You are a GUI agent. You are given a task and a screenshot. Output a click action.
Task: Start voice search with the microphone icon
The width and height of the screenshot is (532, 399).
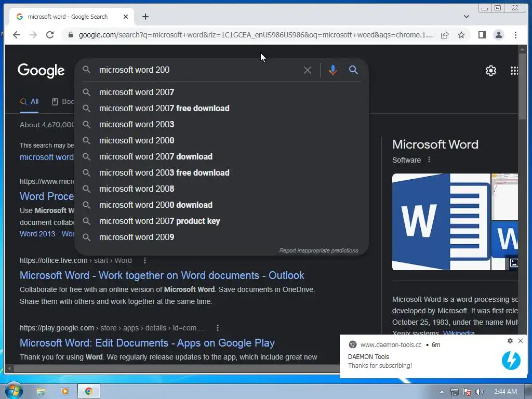click(x=333, y=70)
